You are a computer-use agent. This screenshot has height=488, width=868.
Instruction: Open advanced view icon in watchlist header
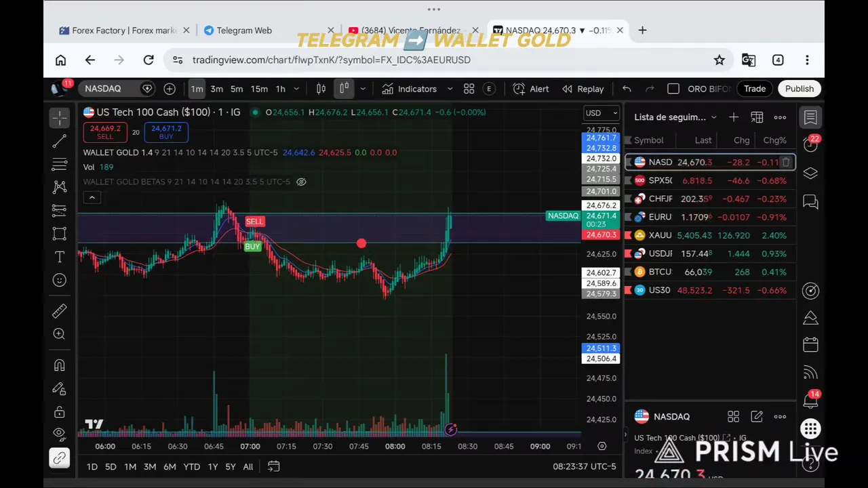(x=757, y=117)
